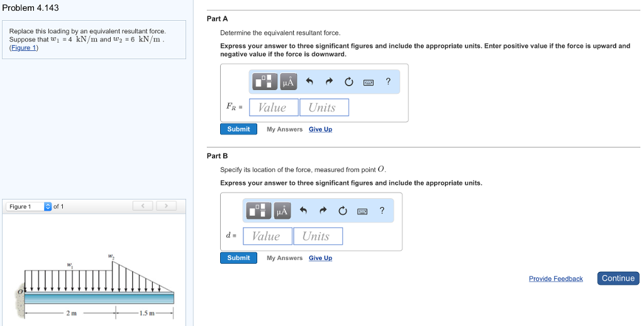This screenshot has width=644, height=326.
Task: Open the Provide Feedback link
Action: (555, 279)
